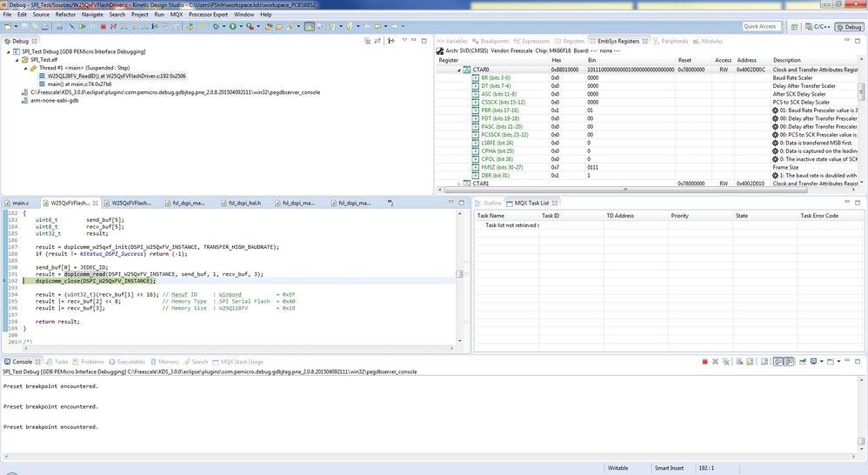Screen dimensions: 868x475
Task: Click Remove All Terminated Launches in Debug view
Action: tap(367, 41)
